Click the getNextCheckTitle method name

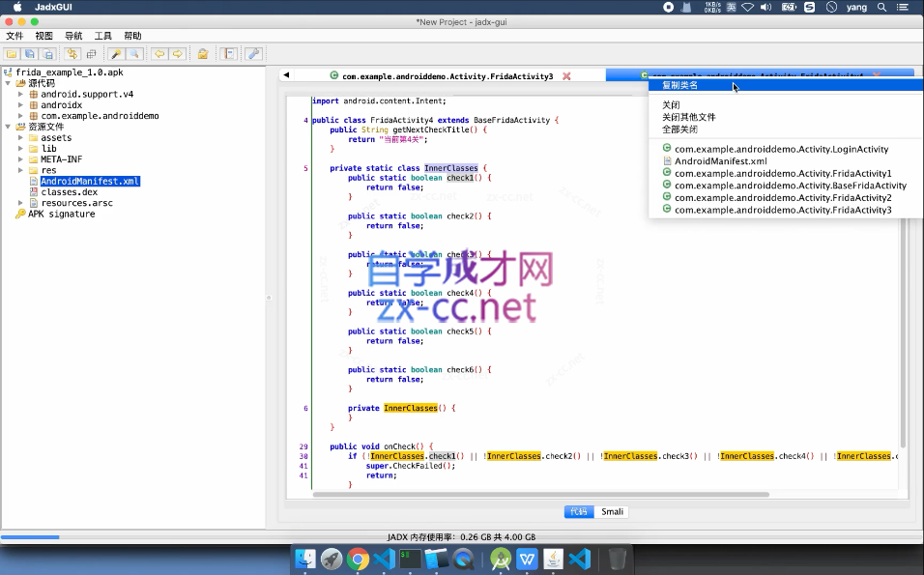tap(431, 129)
